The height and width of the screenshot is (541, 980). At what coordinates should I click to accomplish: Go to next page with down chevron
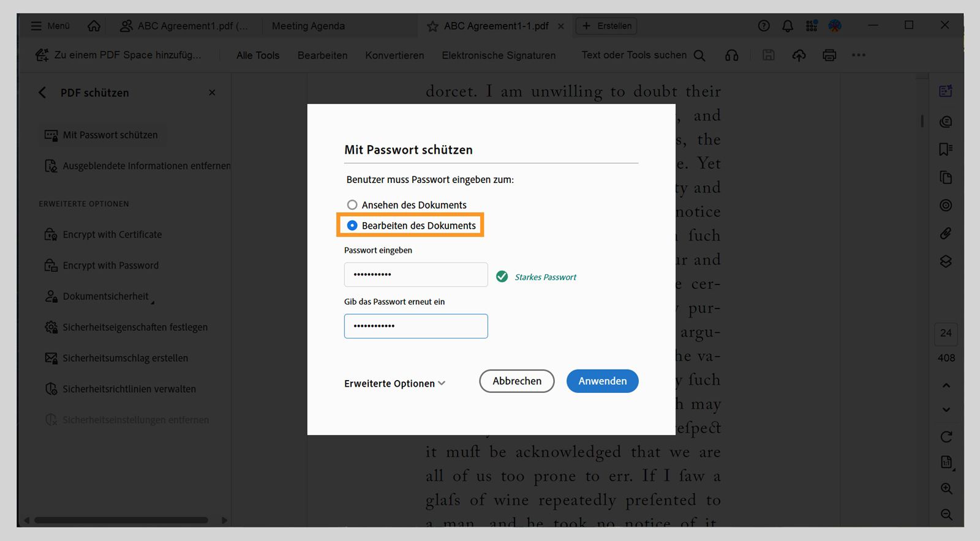click(x=946, y=409)
